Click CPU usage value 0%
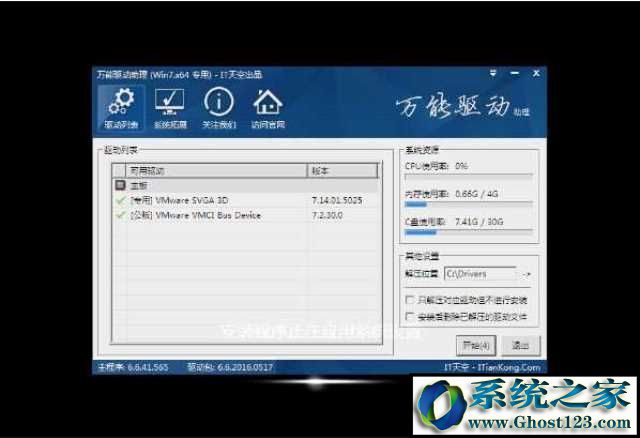The image size is (640, 438). coord(461,166)
